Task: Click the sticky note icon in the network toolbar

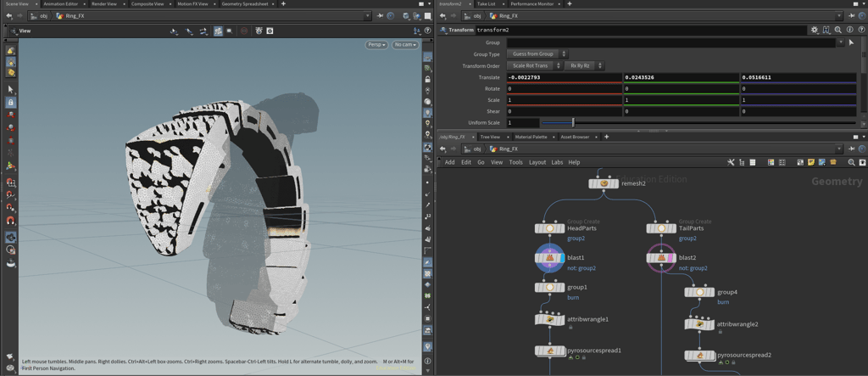Action: [811, 162]
